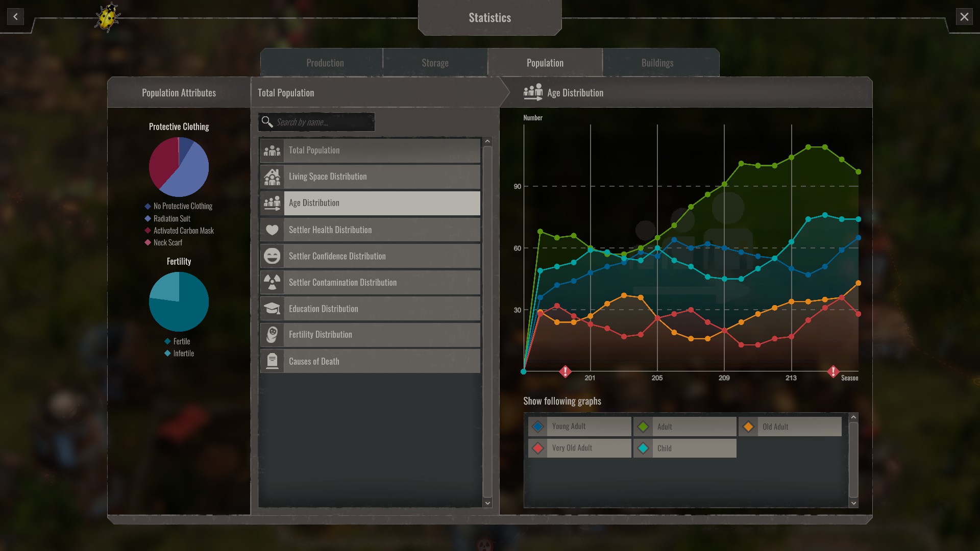This screenshot has width=980, height=551.
Task: Open Settler Contamination Distribution
Action: pos(370,283)
